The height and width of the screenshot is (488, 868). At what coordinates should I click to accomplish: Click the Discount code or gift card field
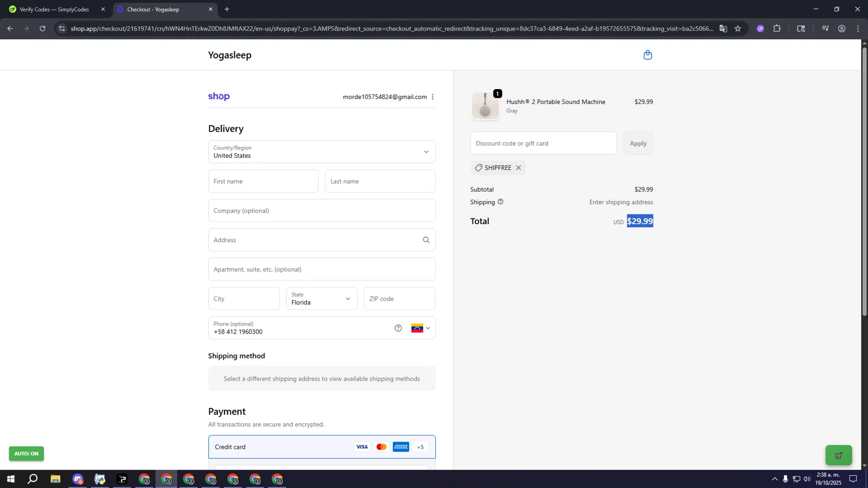[543, 143]
